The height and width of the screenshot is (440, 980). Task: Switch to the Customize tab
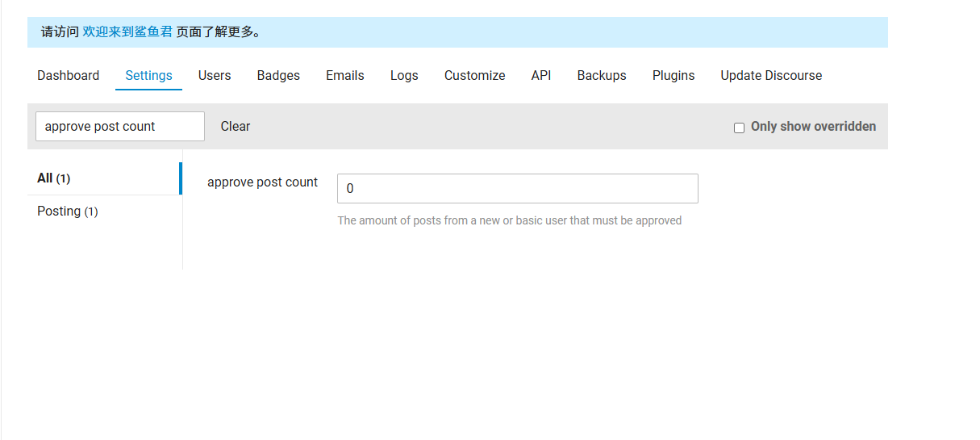tap(474, 75)
